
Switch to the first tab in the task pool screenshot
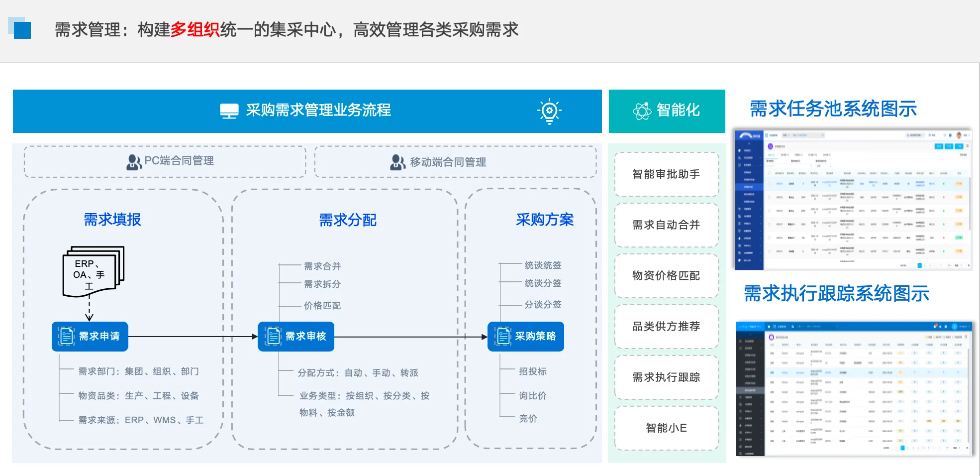point(772,155)
